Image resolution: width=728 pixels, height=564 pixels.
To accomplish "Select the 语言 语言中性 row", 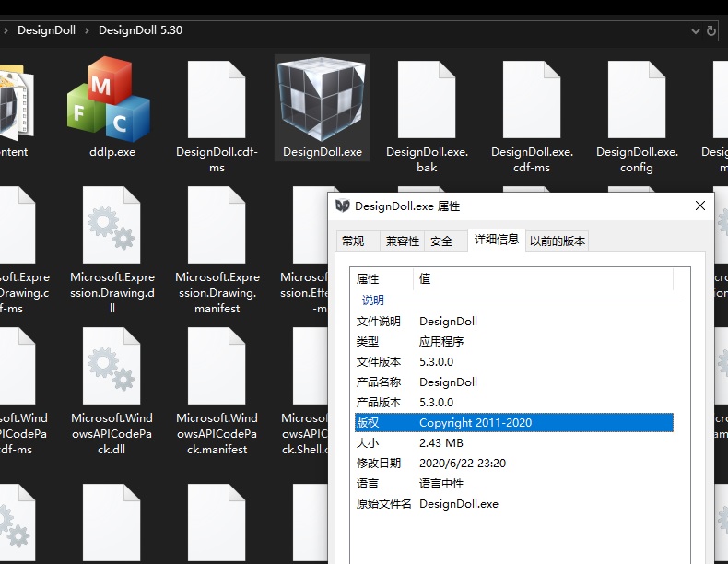I will [514, 483].
